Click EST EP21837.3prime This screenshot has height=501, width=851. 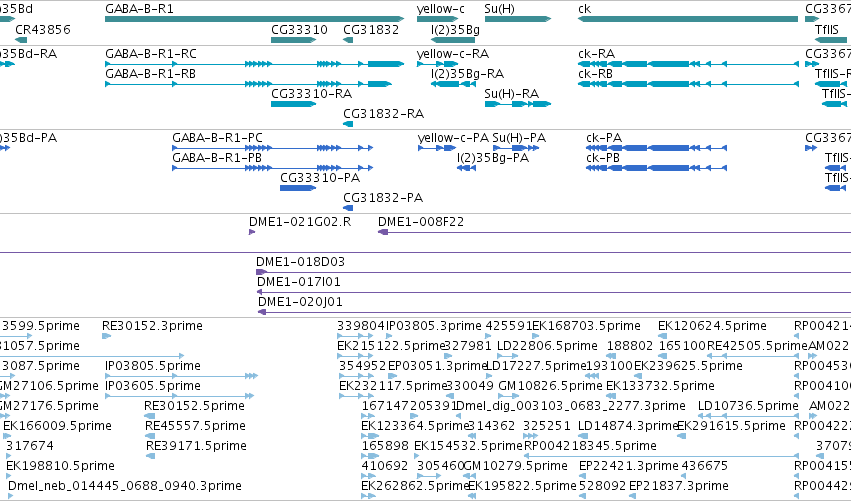coord(678,486)
